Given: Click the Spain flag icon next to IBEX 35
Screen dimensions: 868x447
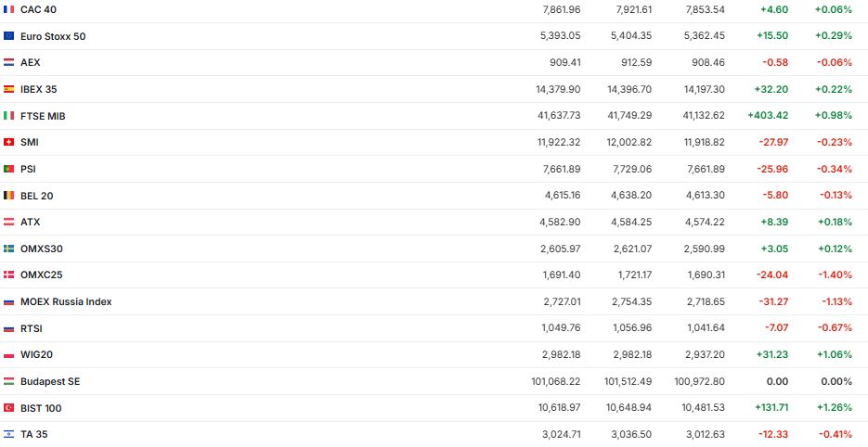Looking at the screenshot, I should coord(9,89).
